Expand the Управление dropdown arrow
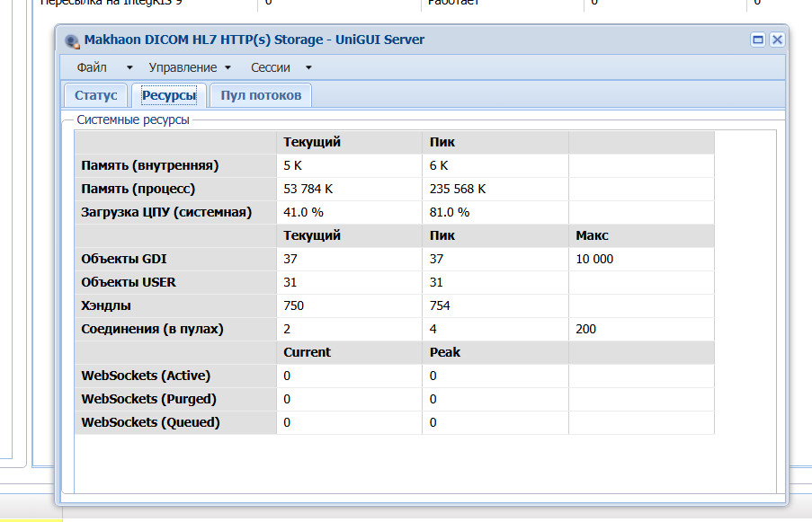The width and height of the screenshot is (812, 522). pyautogui.click(x=228, y=67)
